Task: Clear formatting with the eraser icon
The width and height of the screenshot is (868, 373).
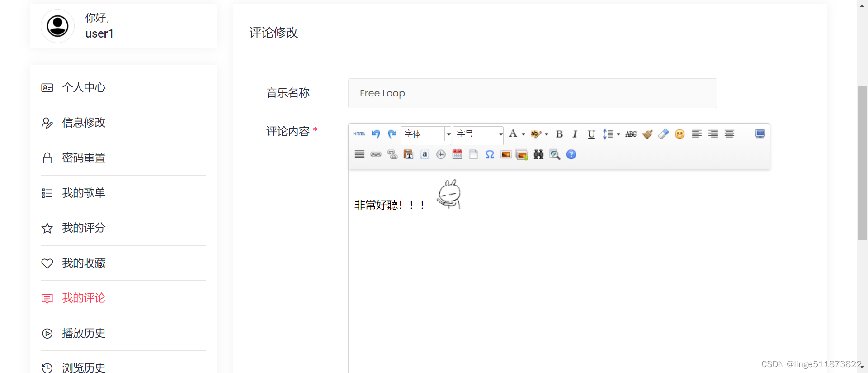Action: point(663,134)
